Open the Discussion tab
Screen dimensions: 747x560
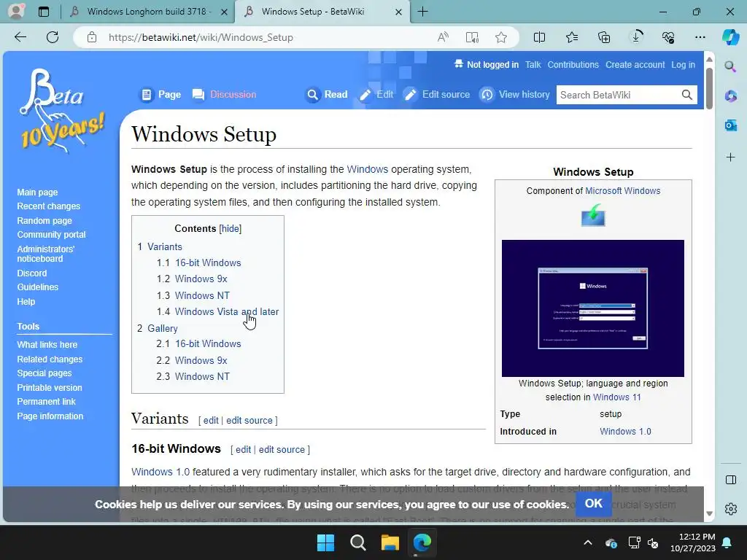point(224,95)
